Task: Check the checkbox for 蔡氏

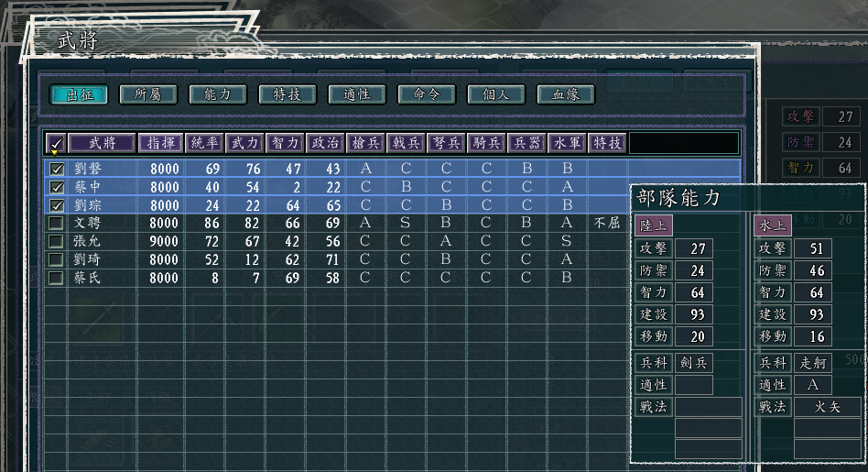Action: pyautogui.click(x=56, y=278)
